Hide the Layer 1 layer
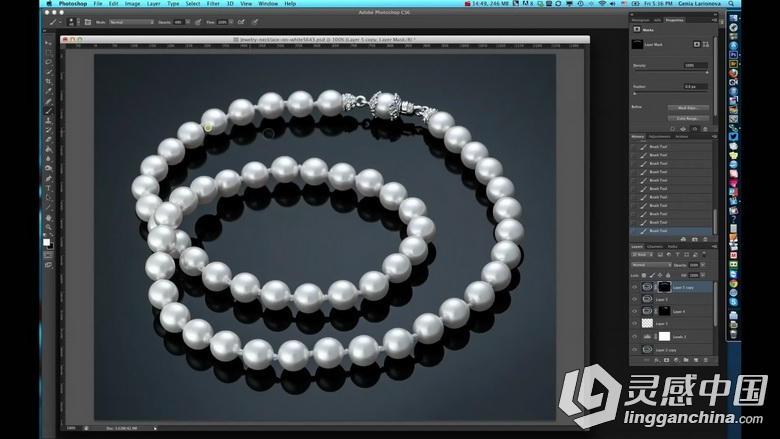The height and width of the screenshot is (439, 780). pyautogui.click(x=634, y=299)
